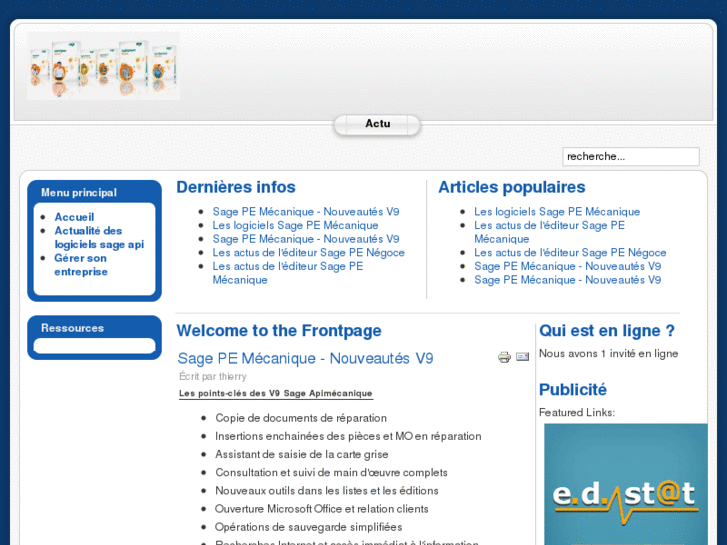The width and height of the screenshot is (727, 545).
Task: Click the Ressources module heading
Action: tap(72, 328)
